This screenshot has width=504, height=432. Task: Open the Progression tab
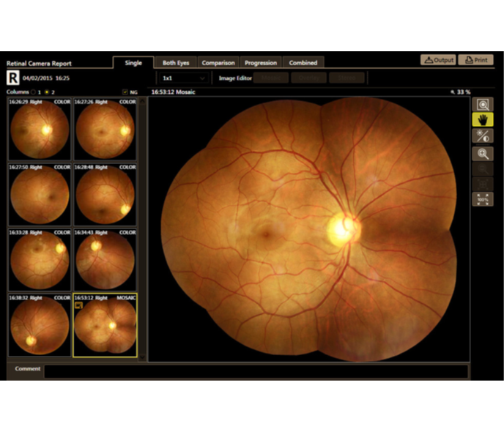tap(261, 63)
